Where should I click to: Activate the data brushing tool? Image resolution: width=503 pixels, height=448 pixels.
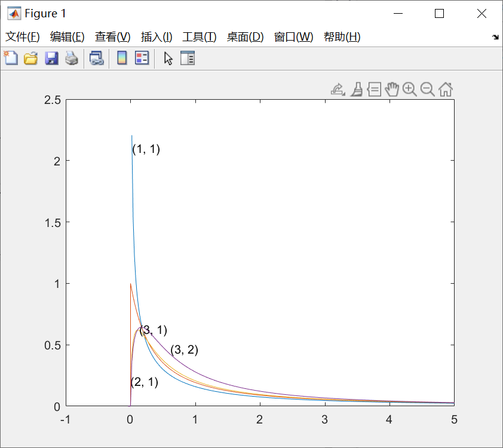click(357, 90)
